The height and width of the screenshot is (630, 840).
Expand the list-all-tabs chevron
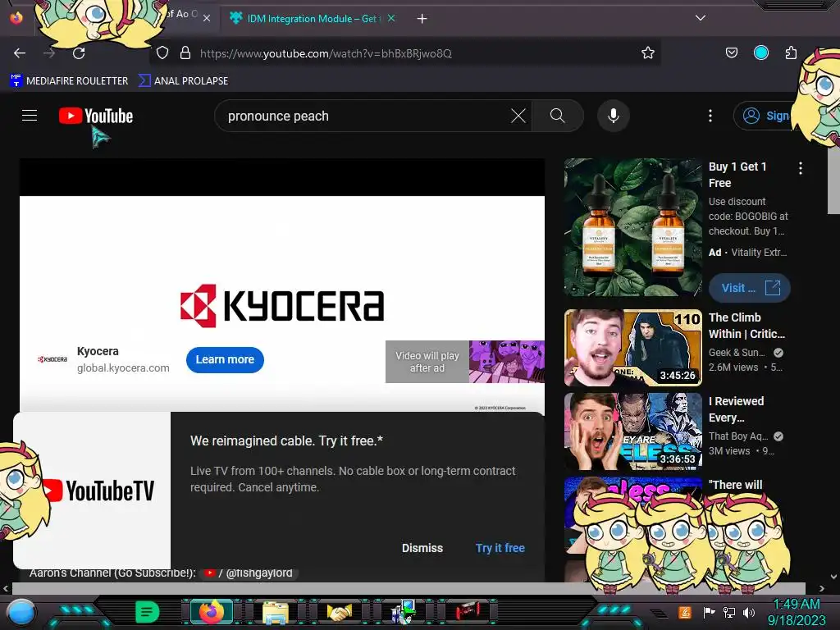coord(701,18)
